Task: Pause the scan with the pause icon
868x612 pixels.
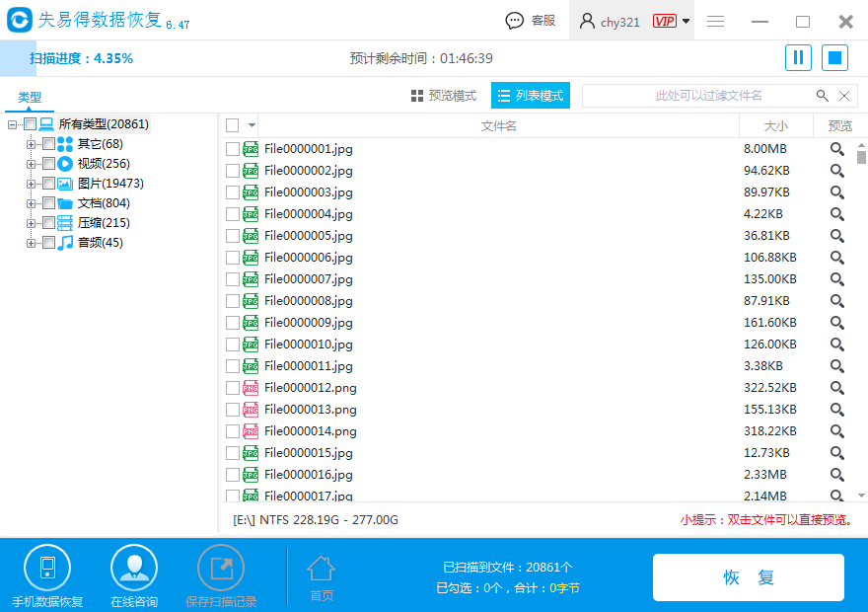Action: tap(798, 57)
